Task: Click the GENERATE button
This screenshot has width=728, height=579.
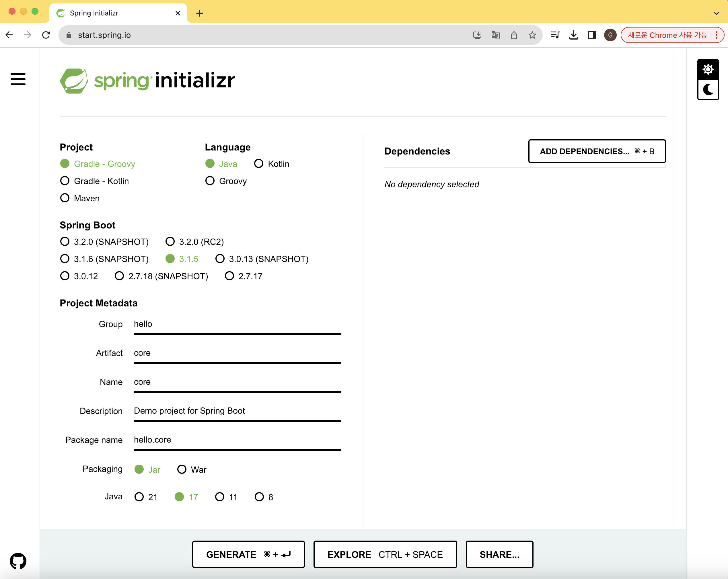Action: [248, 554]
